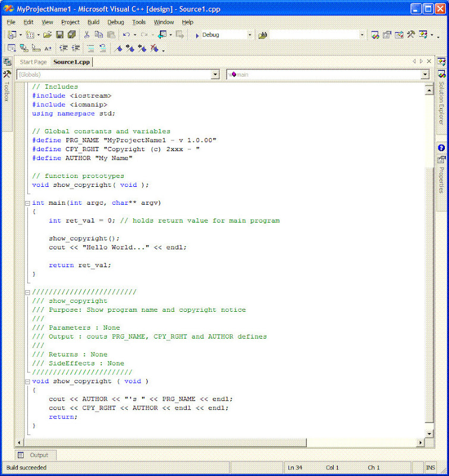Open the Edit menu
This screenshot has width=449, height=476.
tap(28, 22)
